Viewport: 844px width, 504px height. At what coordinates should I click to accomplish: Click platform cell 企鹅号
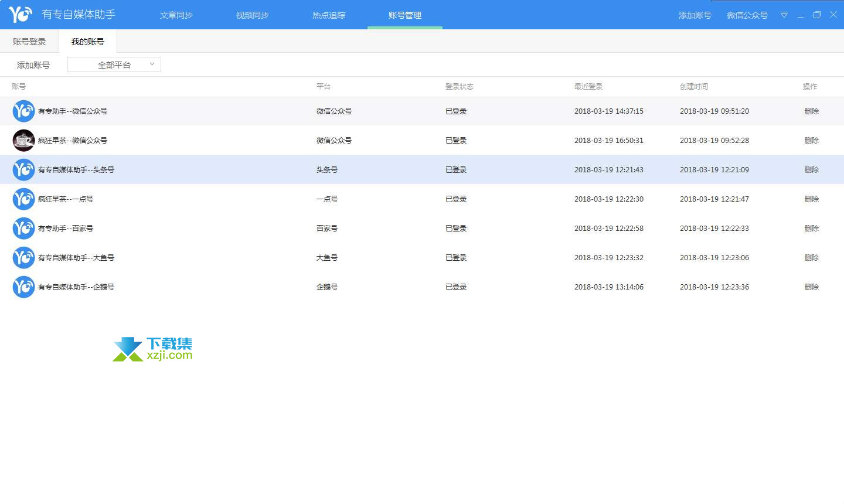[x=327, y=287]
